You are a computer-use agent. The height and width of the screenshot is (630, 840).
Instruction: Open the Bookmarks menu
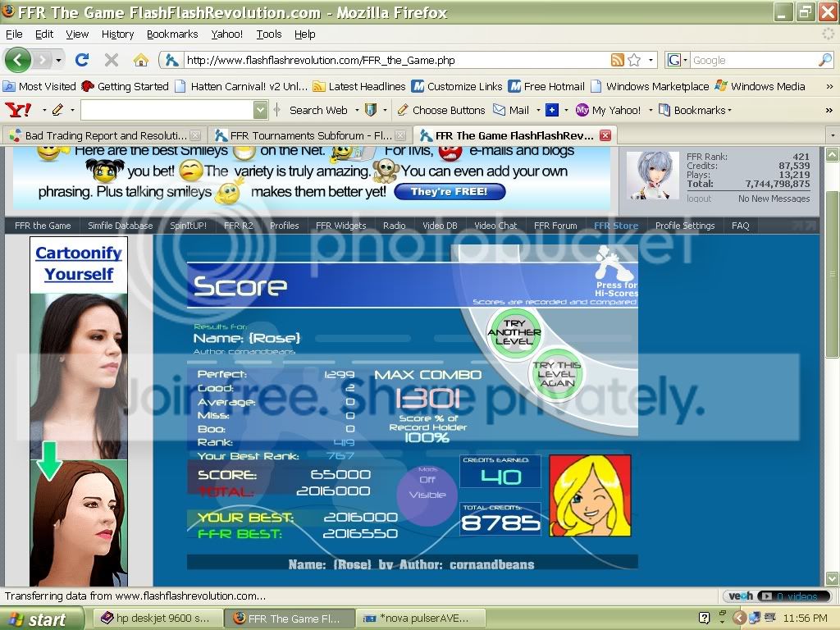[172, 34]
